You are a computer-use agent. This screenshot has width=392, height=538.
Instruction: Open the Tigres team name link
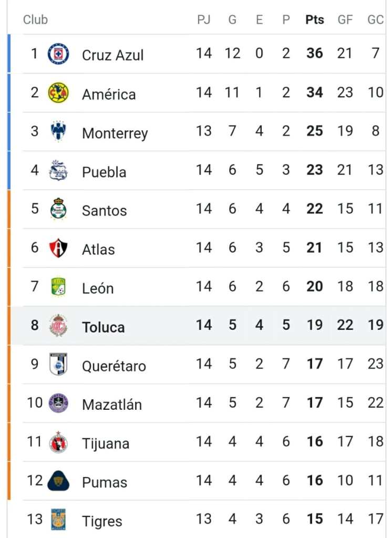(x=102, y=521)
